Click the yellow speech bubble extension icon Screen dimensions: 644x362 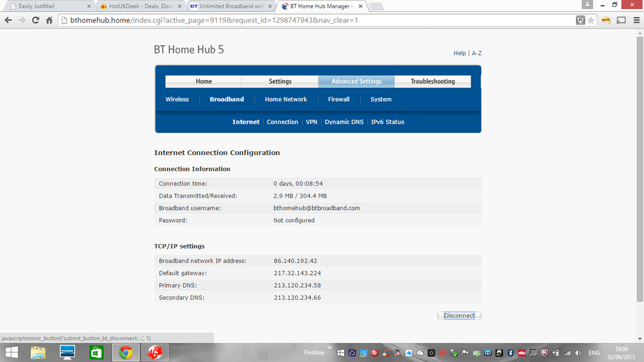(x=606, y=20)
